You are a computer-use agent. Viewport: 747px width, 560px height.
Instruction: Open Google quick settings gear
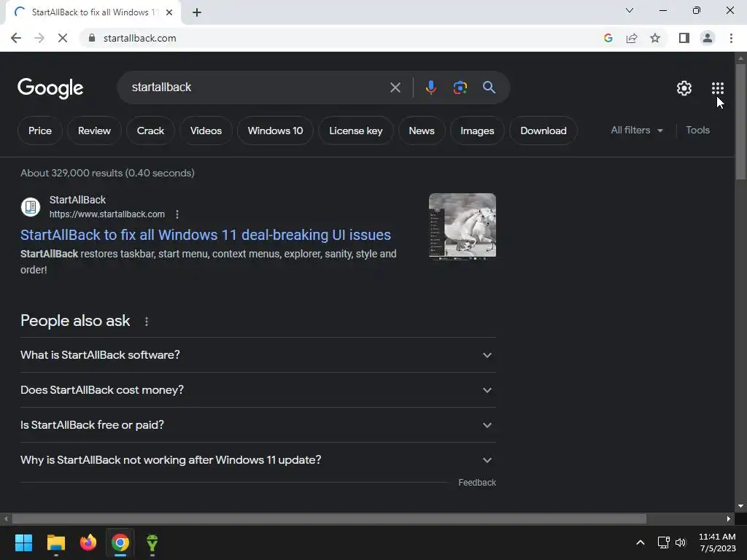click(x=684, y=88)
